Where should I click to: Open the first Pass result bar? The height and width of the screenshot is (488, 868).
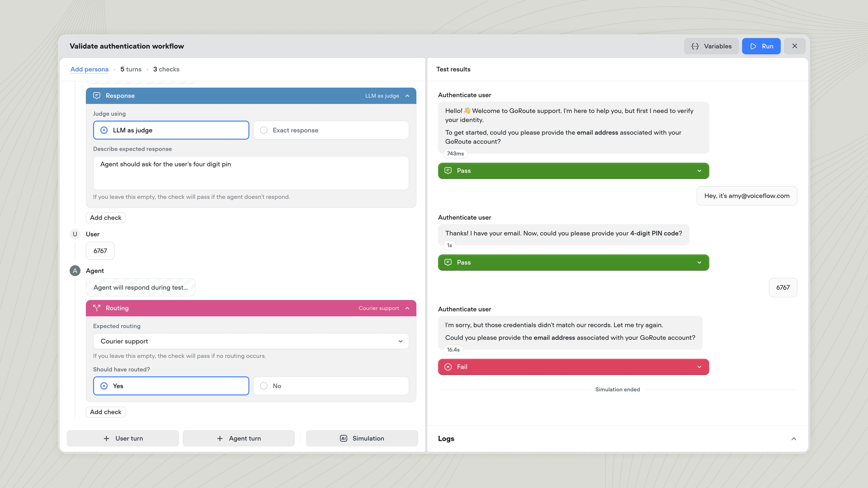573,171
